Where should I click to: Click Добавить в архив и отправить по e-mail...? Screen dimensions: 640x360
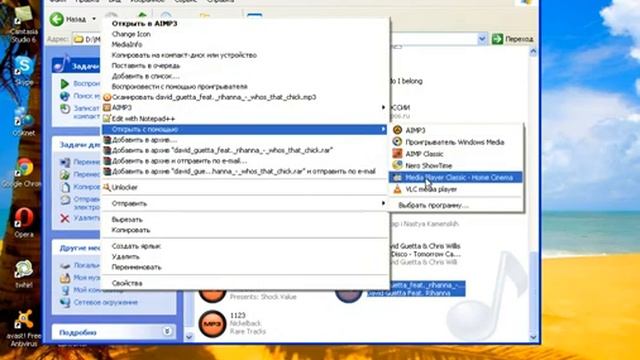click(244, 161)
